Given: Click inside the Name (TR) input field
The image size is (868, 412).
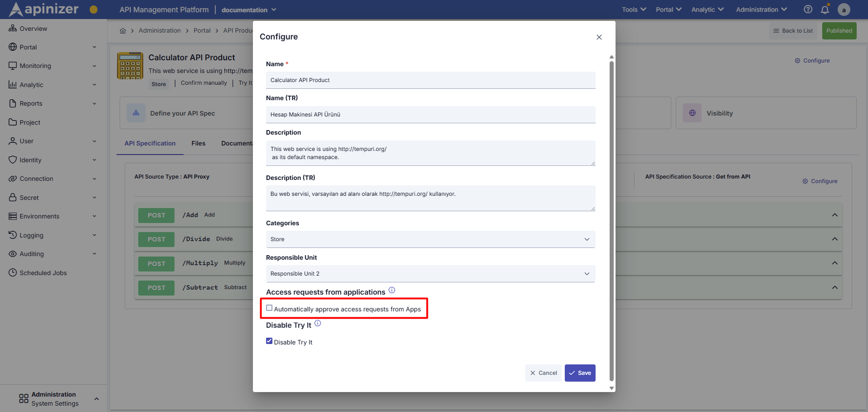Looking at the screenshot, I should coord(430,114).
